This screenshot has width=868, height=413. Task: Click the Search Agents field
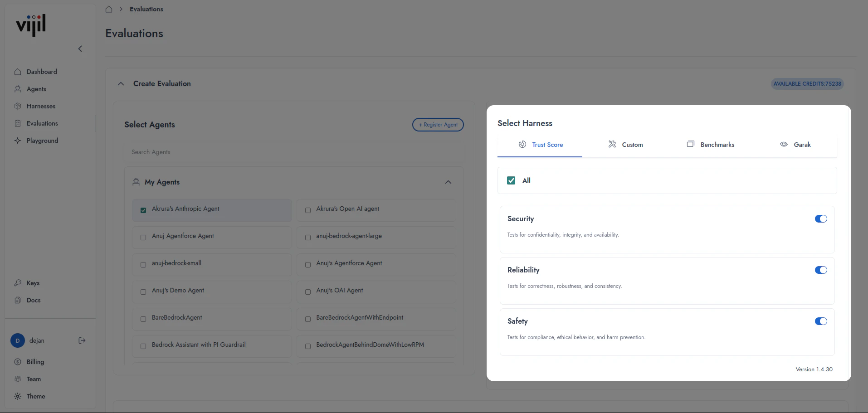(x=294, y=152)
